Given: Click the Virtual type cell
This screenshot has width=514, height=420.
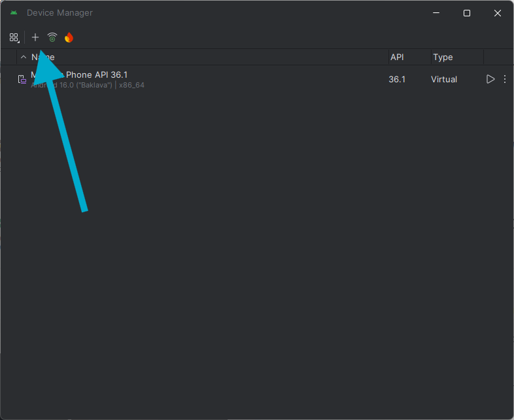Looking at the screenshot, I should [x=444, y=79].
